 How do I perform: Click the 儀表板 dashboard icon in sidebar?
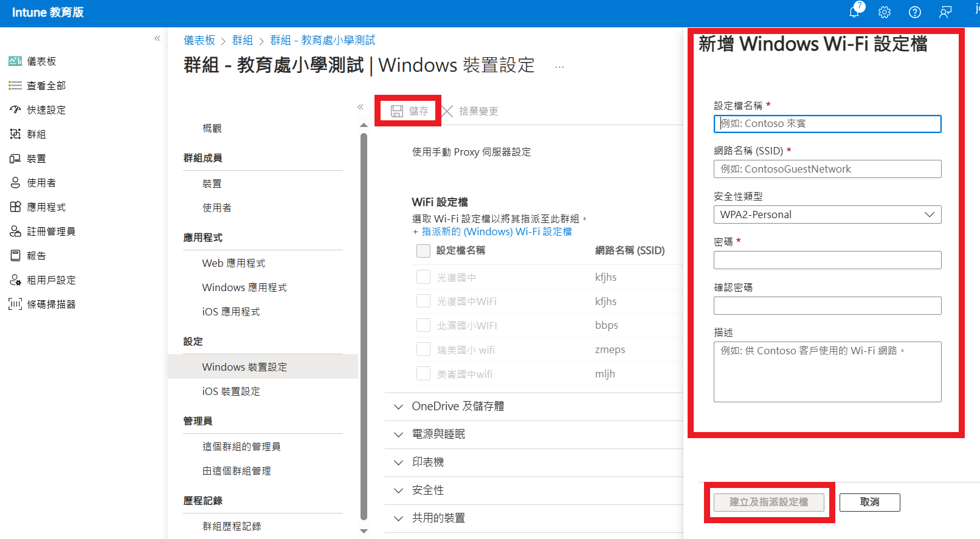15,61
